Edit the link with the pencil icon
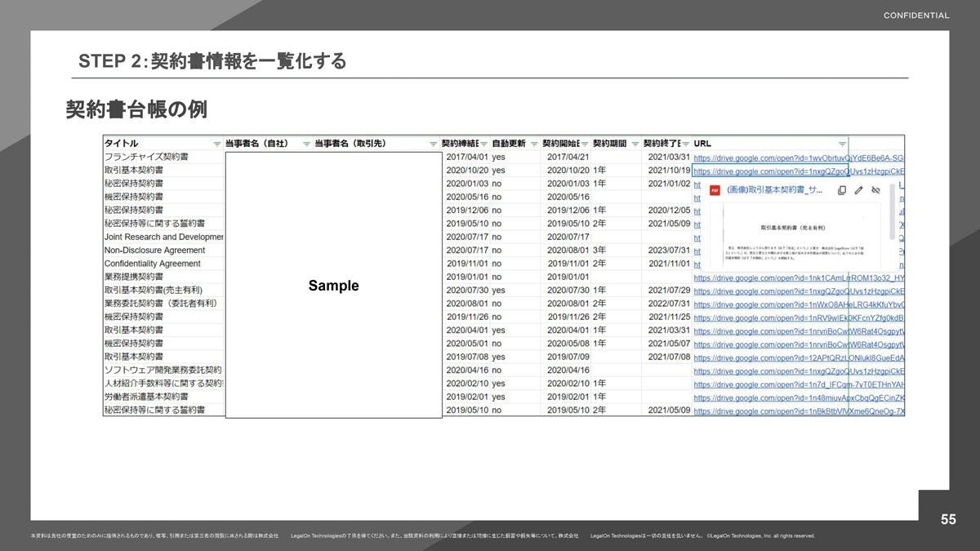980x551 pixels. [x=858, y=190]
